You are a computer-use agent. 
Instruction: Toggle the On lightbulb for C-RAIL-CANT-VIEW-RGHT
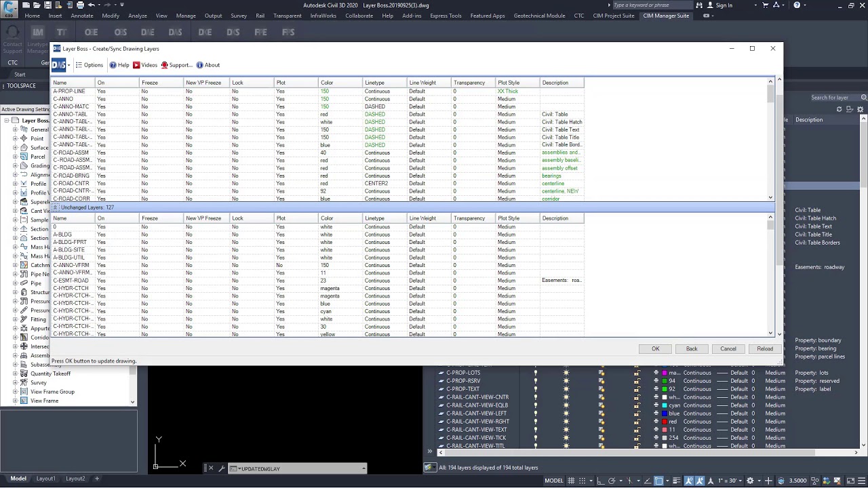coord(535,422)
